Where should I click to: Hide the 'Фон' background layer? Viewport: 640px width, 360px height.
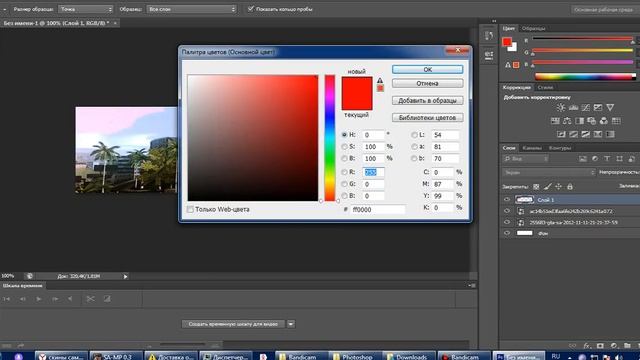507,233
